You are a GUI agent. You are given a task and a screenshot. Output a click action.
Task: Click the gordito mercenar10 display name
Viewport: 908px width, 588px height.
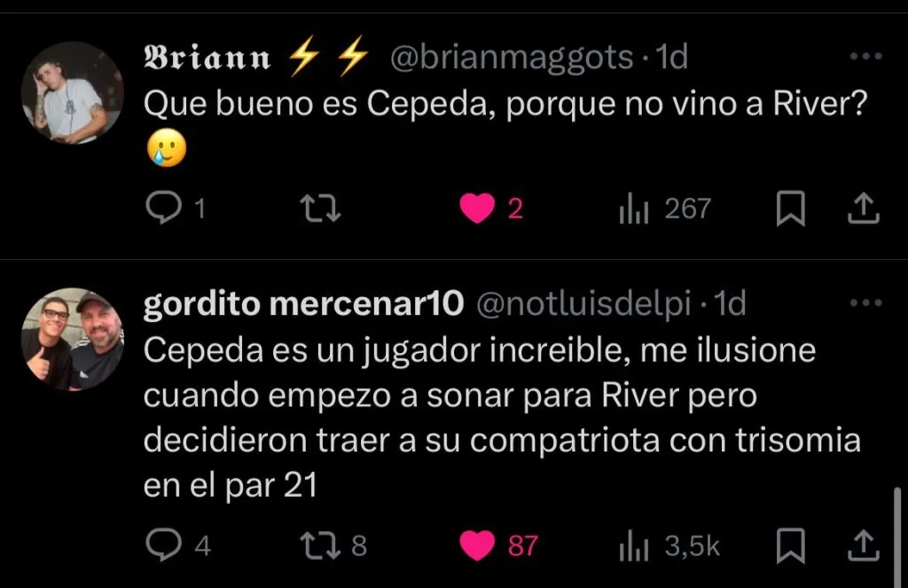303,303
